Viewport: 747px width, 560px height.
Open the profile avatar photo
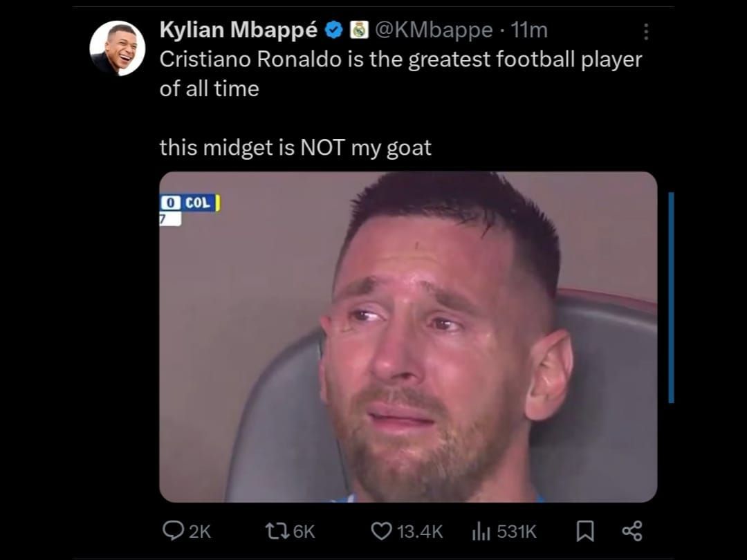117,48
